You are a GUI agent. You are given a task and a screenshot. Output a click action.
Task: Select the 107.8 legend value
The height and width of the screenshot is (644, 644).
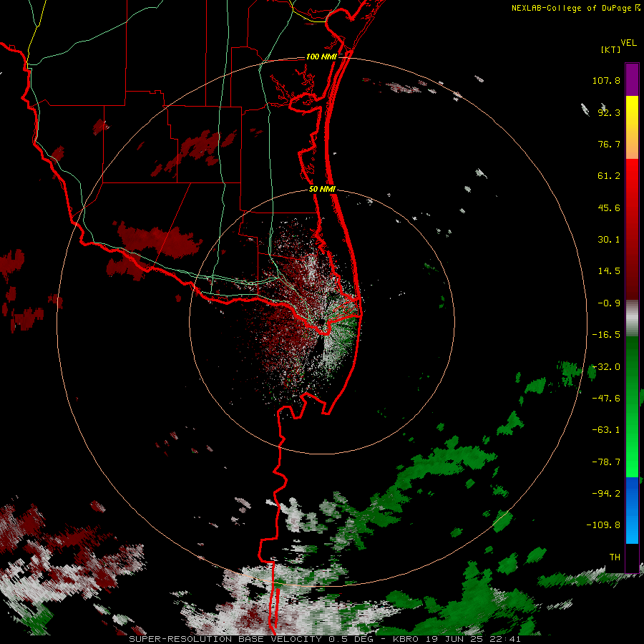pos(606,80)
